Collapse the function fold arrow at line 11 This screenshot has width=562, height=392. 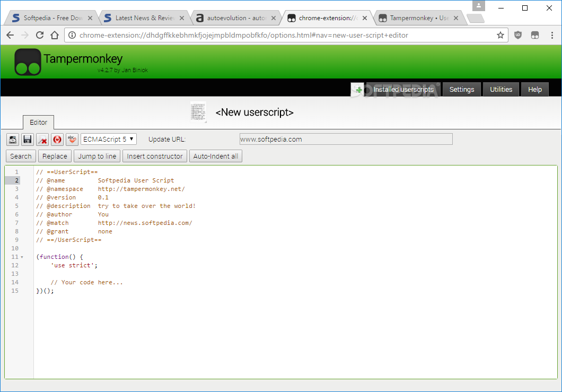tap(22, 257)
